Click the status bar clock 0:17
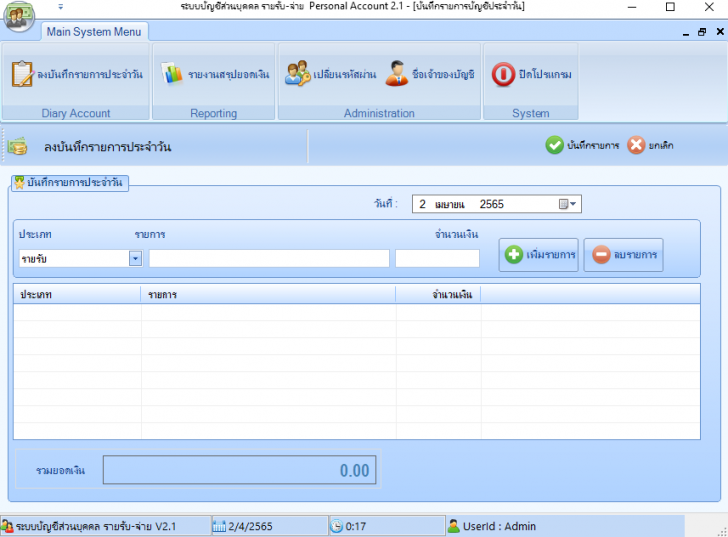This screenshot has height=537, width=728. pos(356,526)
